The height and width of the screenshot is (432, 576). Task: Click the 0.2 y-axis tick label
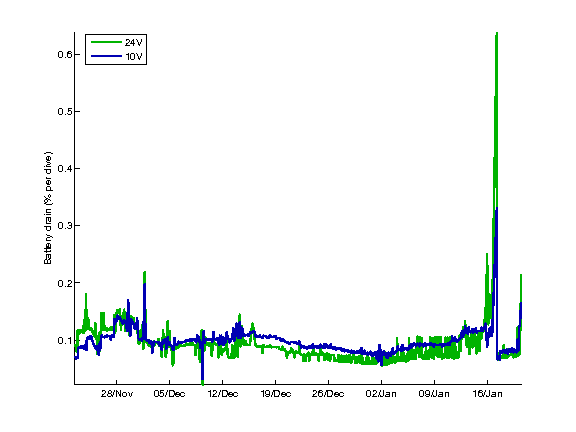(64, 283)
